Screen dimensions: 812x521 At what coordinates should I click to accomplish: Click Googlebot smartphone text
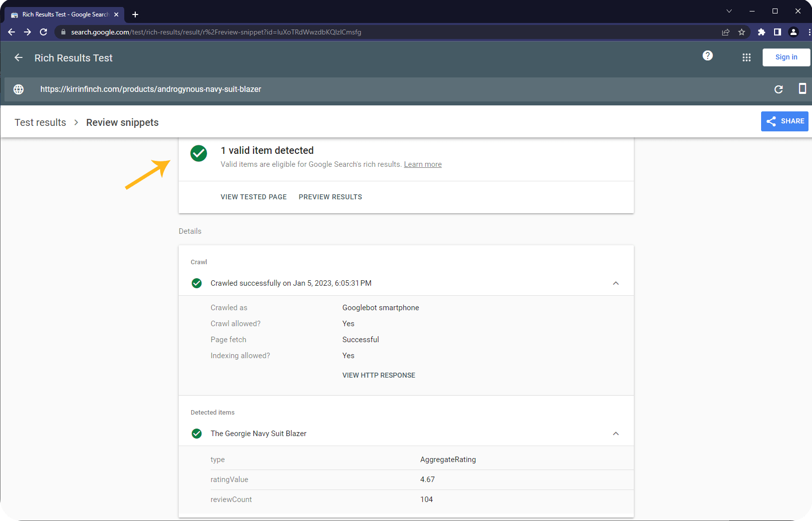coord(381,308)
